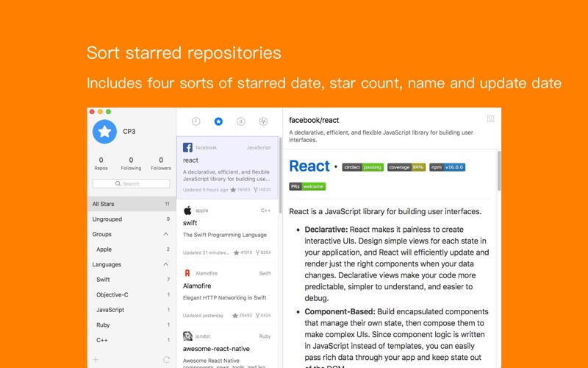Filter by Objective-C language
Image resolution: width=588 pixels, height=368 pixels.
[132, 294]
